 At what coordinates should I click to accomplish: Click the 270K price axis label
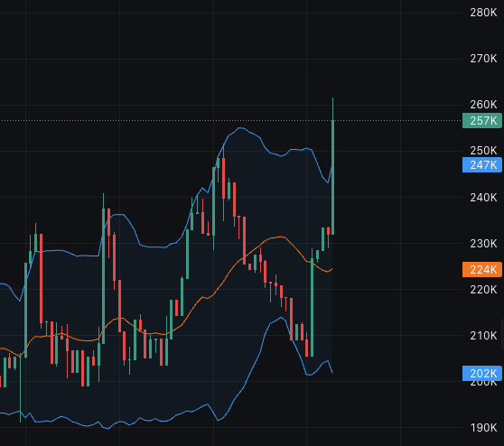point(483,59)
